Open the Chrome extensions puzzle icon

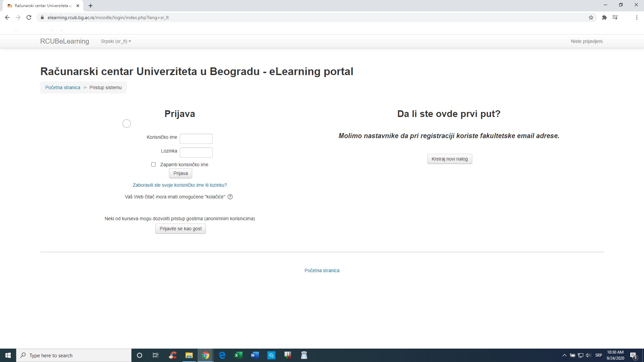[604, 17]
